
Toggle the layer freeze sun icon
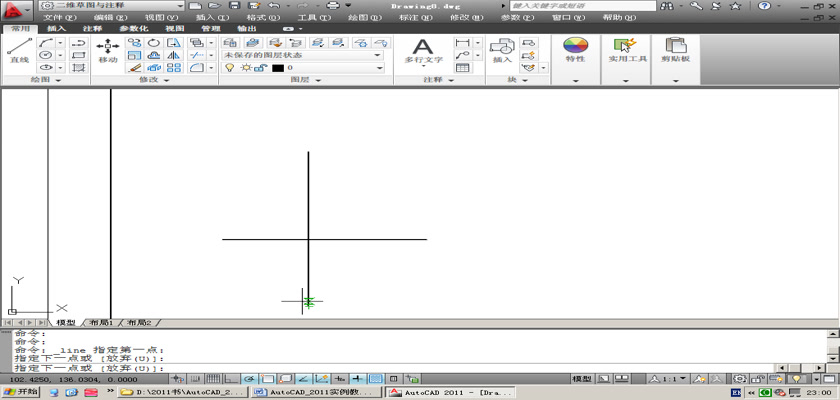coord(246,67)
